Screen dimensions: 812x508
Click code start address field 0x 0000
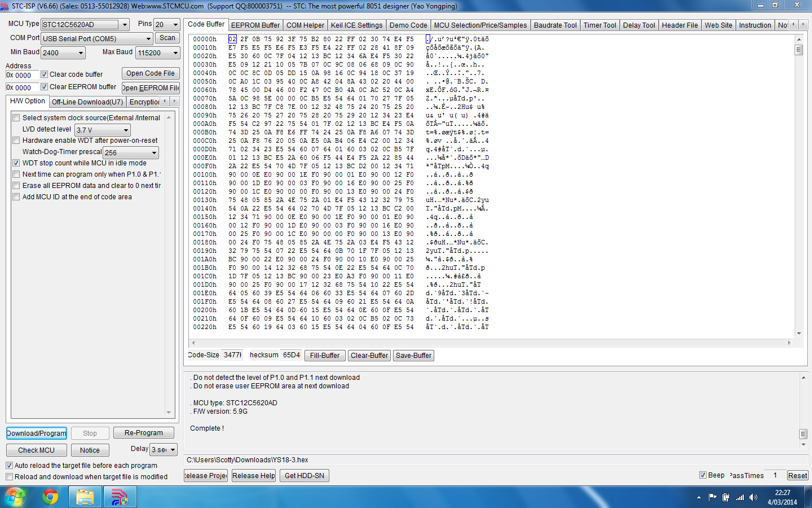23,75
